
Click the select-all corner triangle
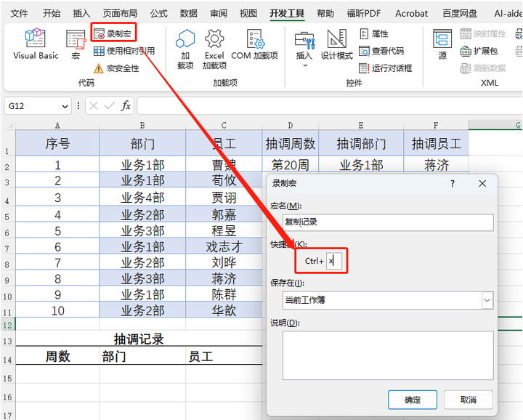(x=10, y=126)
